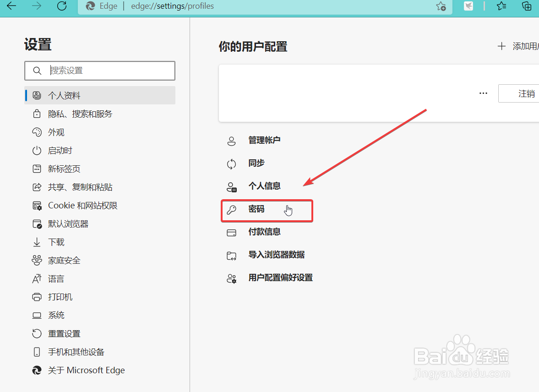
Task: Open the extensions icon in the toolbar
Action: tap(468, 6)
